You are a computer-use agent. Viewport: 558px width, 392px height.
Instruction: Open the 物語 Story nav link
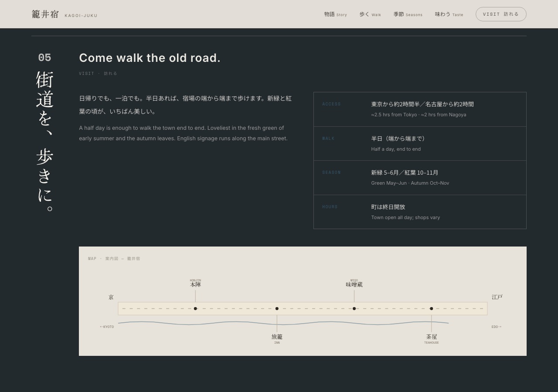coord(335,14)
